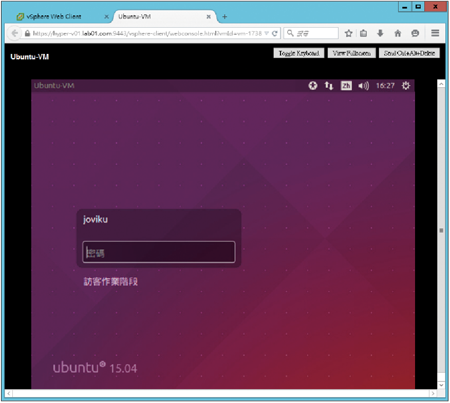
Task: Open a new browser tab
Action: point(225,17)
